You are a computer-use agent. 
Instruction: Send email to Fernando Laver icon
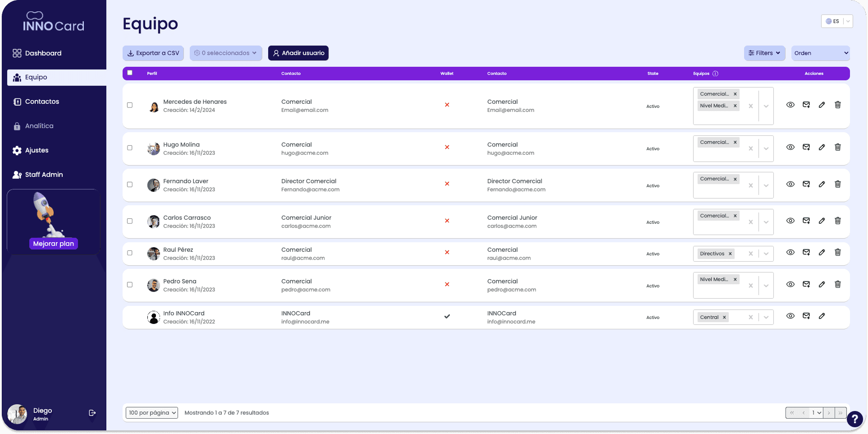pos(806,184)
